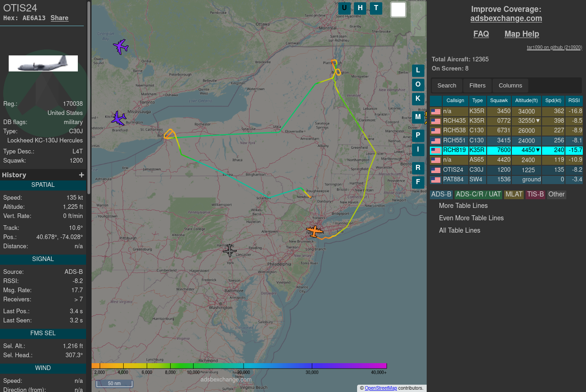This screenshot has height=392, width=586.
Task: Sort table by RSSI column
Action: pyautogui.click(x=574, y=101)
